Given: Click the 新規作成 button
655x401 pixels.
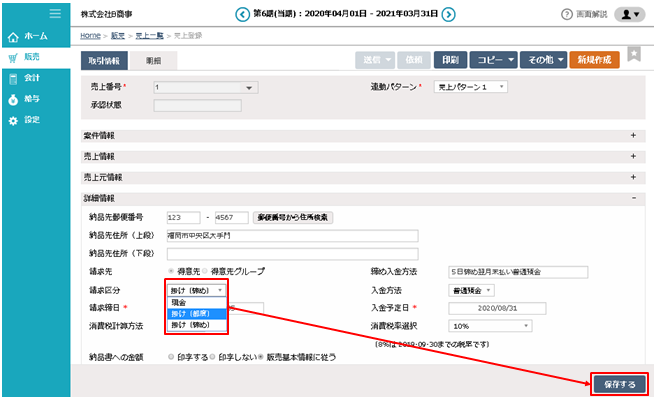Looking at the screenshot, I should pos(594,60).
